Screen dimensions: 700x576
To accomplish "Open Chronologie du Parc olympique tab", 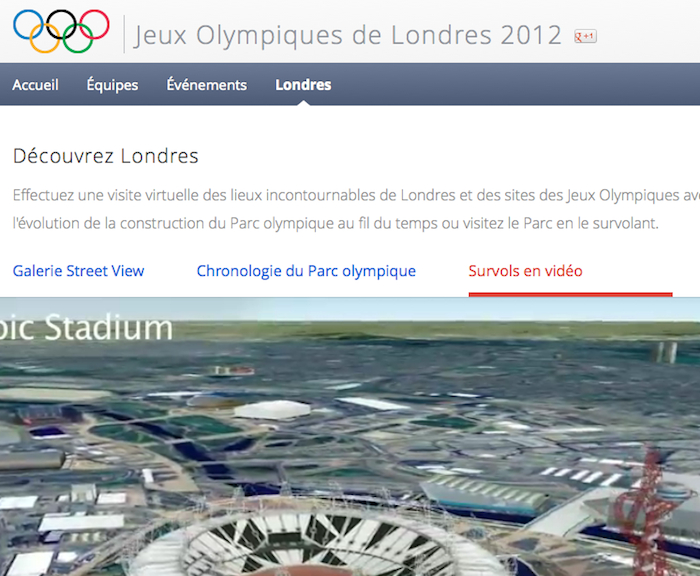I will [306, 271].
